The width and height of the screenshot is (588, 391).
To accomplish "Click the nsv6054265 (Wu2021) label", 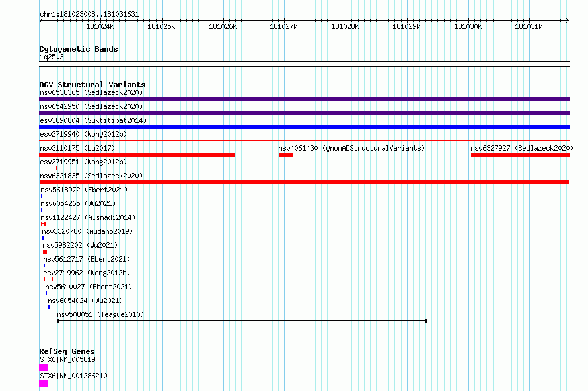I will (78, 203).
